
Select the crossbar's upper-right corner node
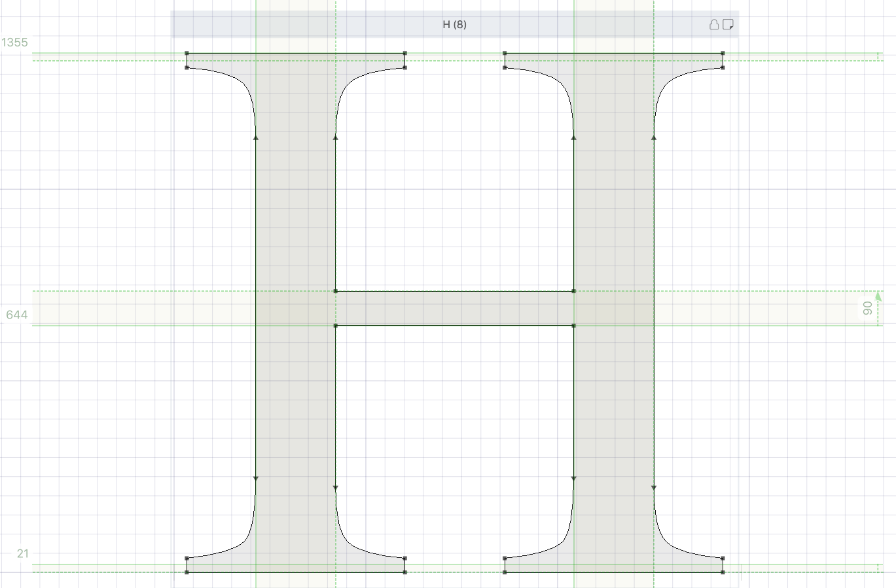pos(574,291)
